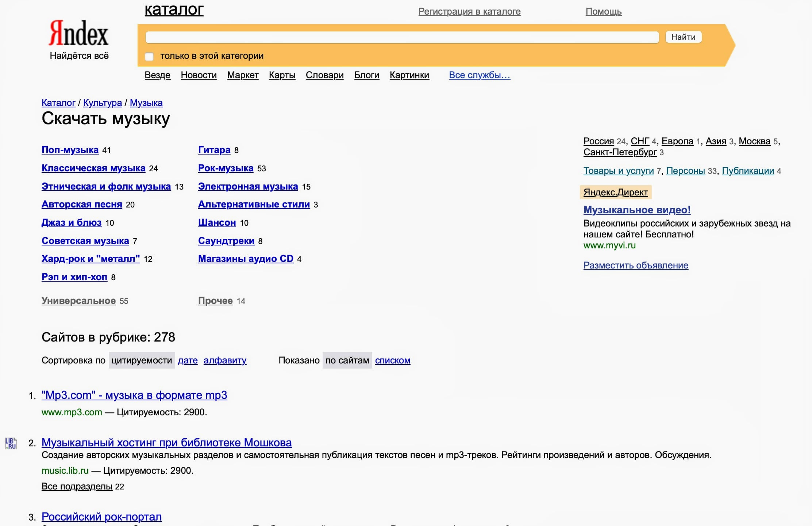Open the "Mp3.com" result title
Screen dimensions: 812x526
(x=134, y=395)
